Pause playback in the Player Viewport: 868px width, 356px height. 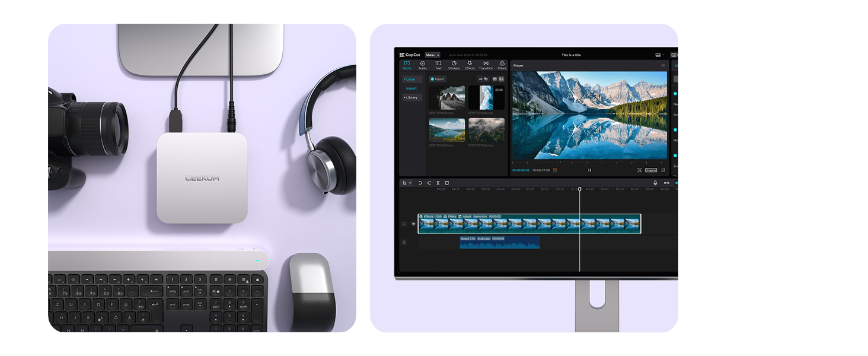pos(589,170)
